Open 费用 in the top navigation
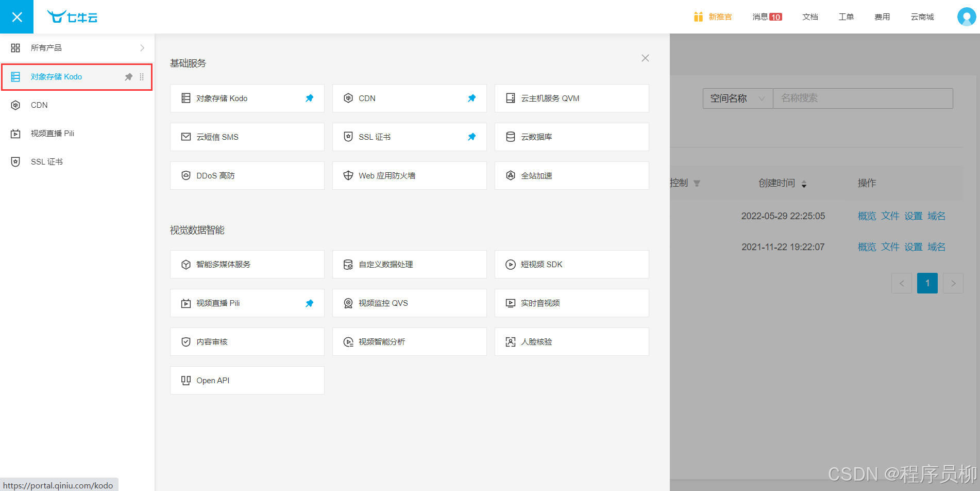The width and height of the screenshot is (980, 491). coord(882,17)
